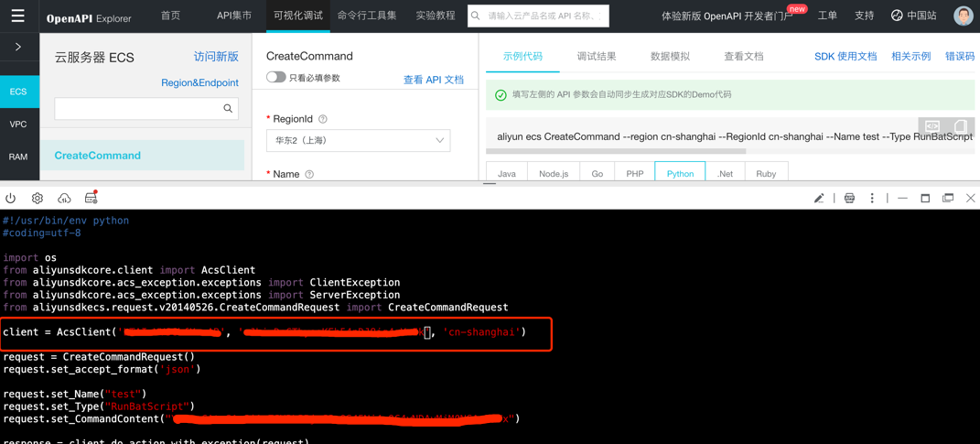Switch to the 调试结果 tab

coord(597,56)
